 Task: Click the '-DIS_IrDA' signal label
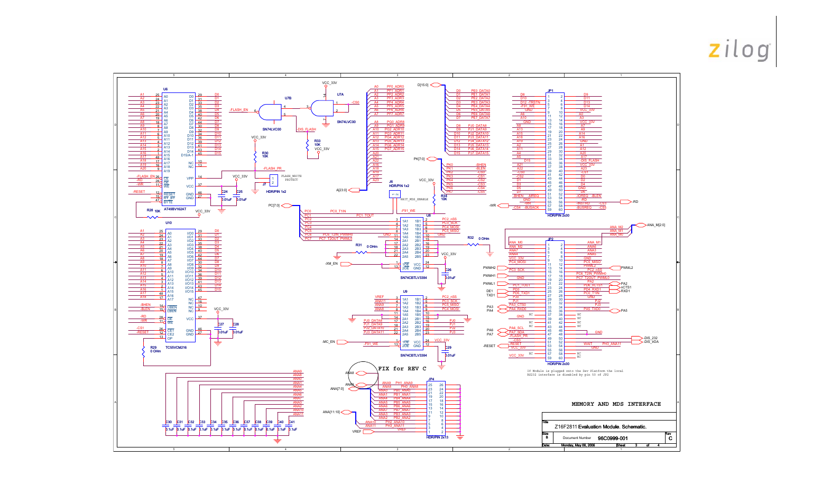tap(651, 341)
